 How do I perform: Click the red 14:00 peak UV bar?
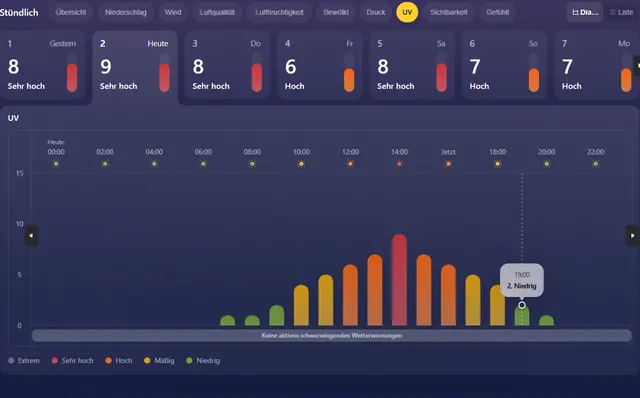399,280
